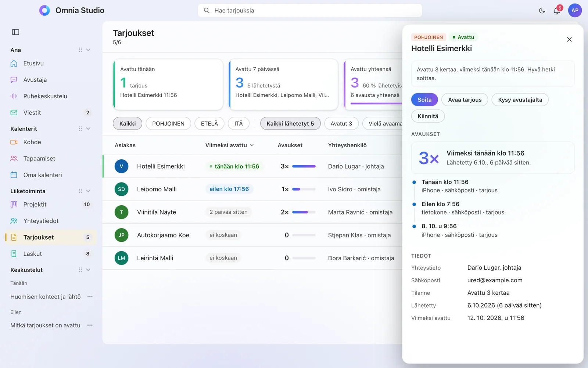Click Viinitila Näyte opens progress bar
588x368 pixels.
coord(304,212)
